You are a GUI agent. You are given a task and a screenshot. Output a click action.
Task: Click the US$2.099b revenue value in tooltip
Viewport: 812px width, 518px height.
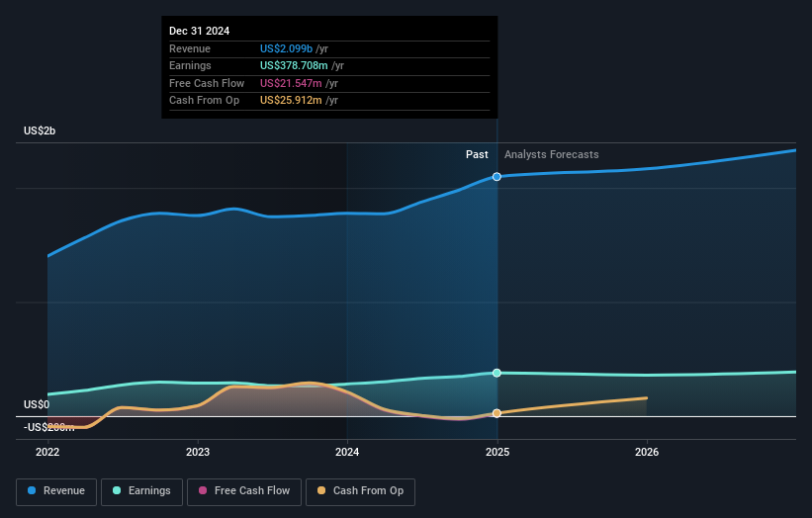click(286, 49)
